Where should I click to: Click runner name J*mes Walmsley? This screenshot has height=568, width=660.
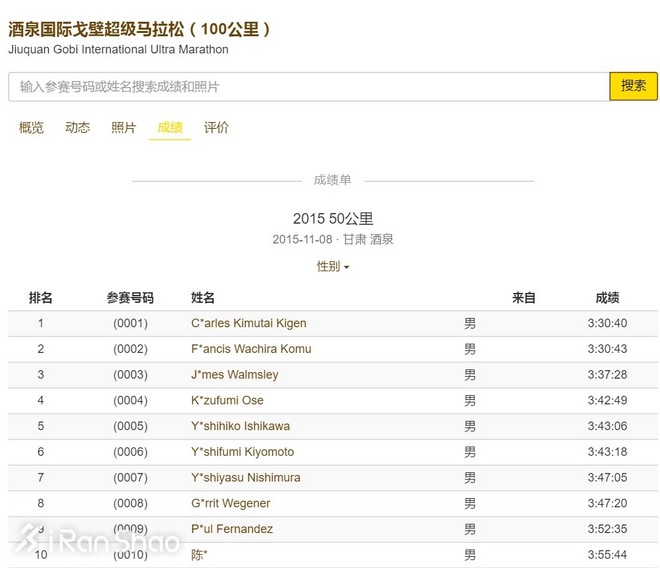(x=234, y=375)
